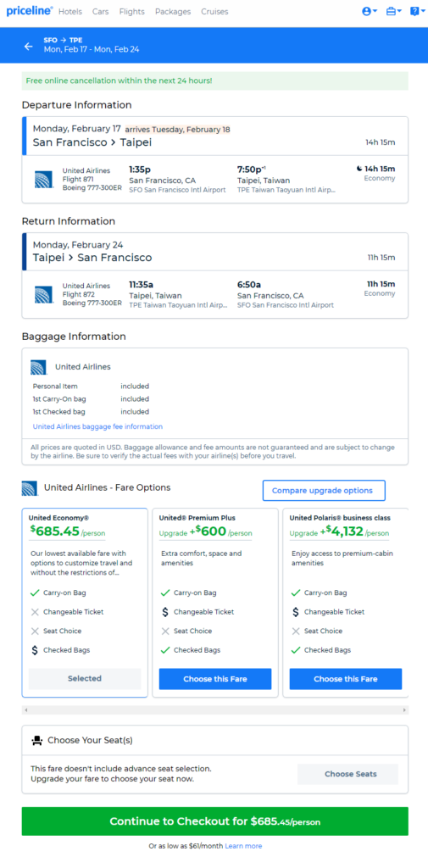The height and width of the screenshot is (868, 428).
Task: Click Polaris Seat Choice X icon
Action: click(296, 631)
